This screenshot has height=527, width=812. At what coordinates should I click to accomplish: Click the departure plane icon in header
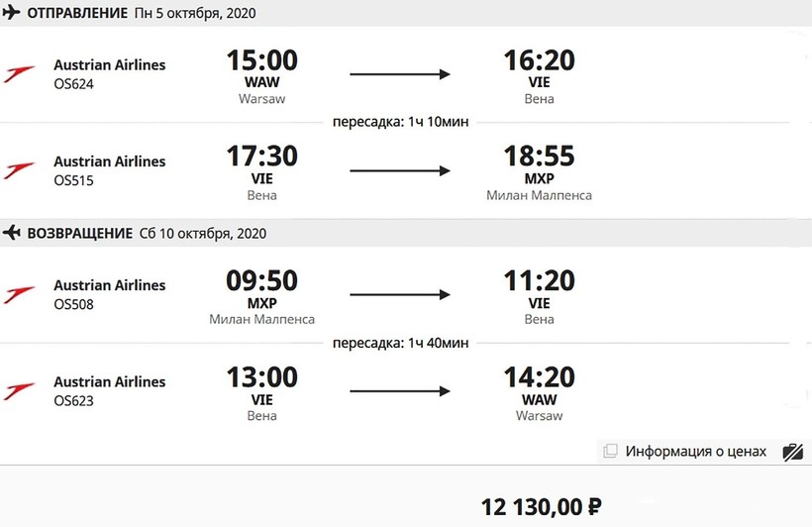coord(13,13)
